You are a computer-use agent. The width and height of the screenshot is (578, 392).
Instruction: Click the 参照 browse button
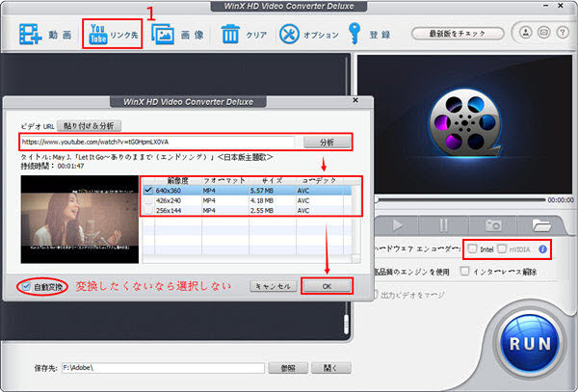click(x=288, y=368)
